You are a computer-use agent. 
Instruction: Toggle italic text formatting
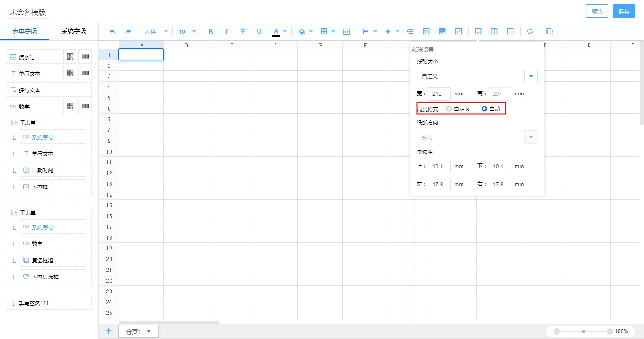tap(227, 31)
